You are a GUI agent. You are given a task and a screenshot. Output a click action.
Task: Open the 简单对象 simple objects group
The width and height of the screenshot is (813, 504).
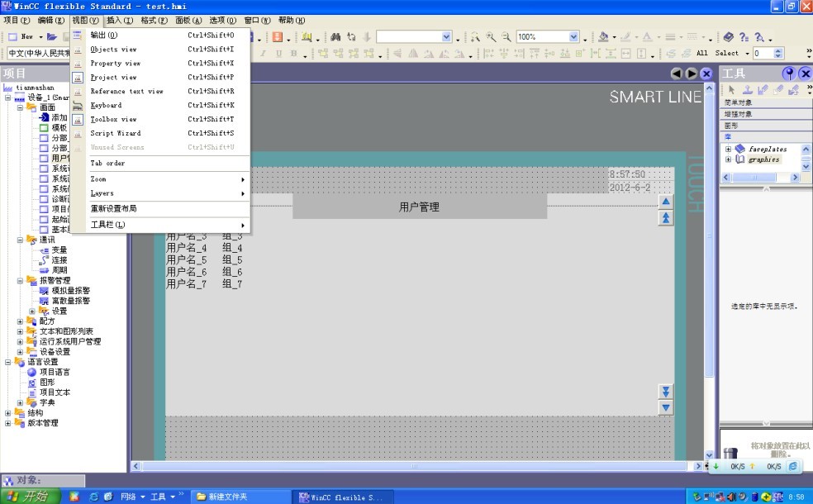click(766, 102)
